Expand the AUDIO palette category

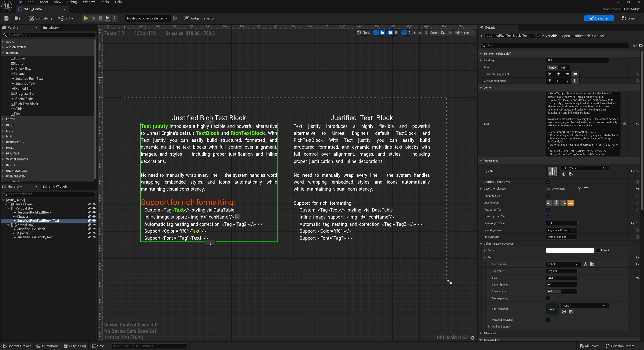tap(3, 42)
